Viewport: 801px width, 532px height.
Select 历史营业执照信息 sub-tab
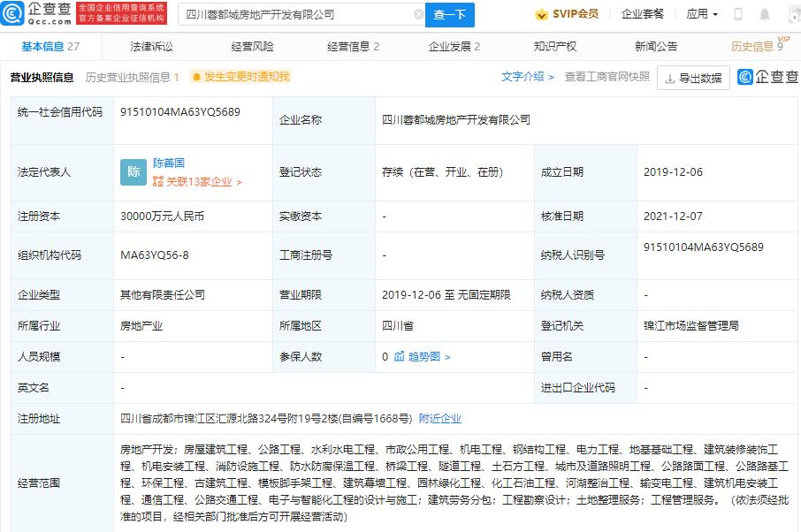[x=132, y=77]
